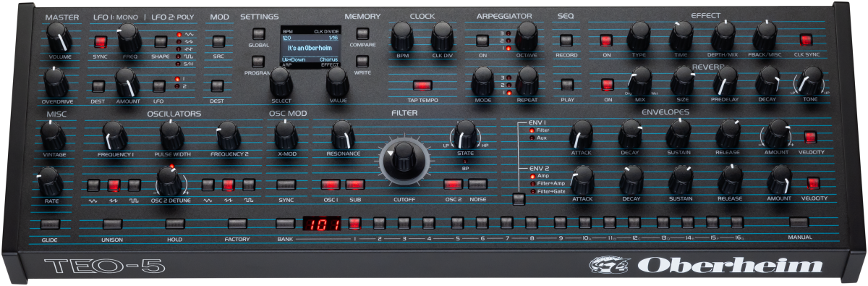Push the LFO DEST button

pos(98,86)
